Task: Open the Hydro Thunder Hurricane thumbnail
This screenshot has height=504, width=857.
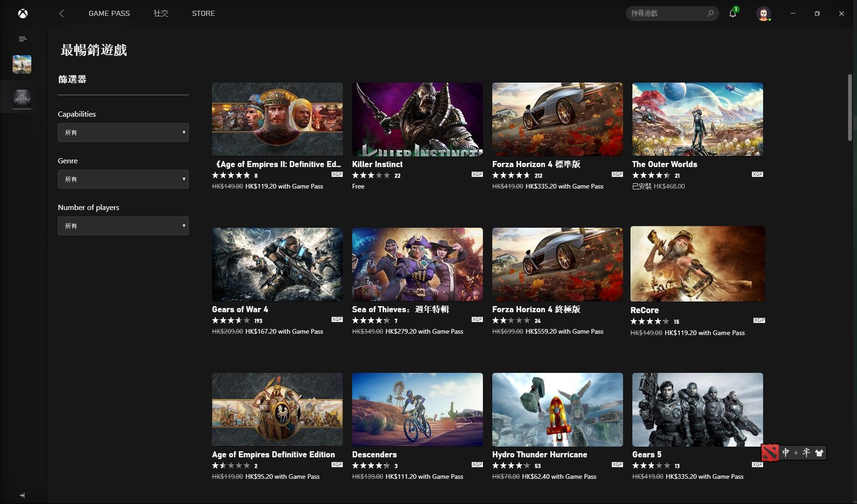Action: (x=558, y=410)
